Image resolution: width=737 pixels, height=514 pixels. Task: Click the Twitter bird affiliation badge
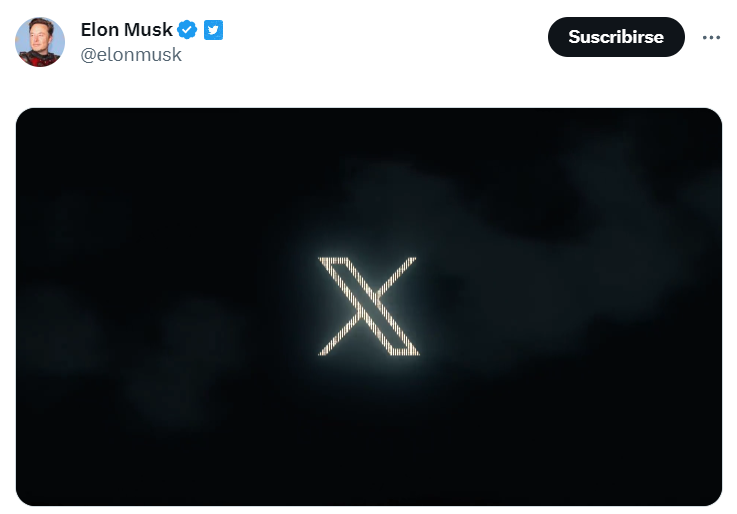[213, 30]
